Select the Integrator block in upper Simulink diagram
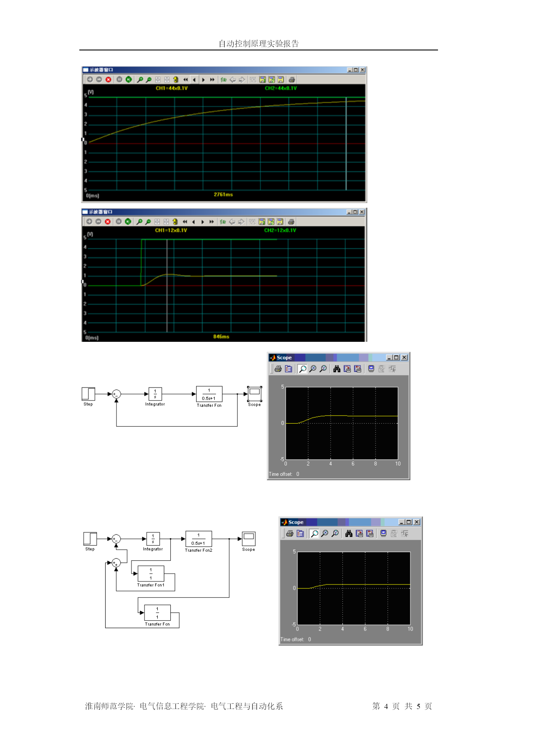Screen dimensions: 535x756 coord(155,394)
